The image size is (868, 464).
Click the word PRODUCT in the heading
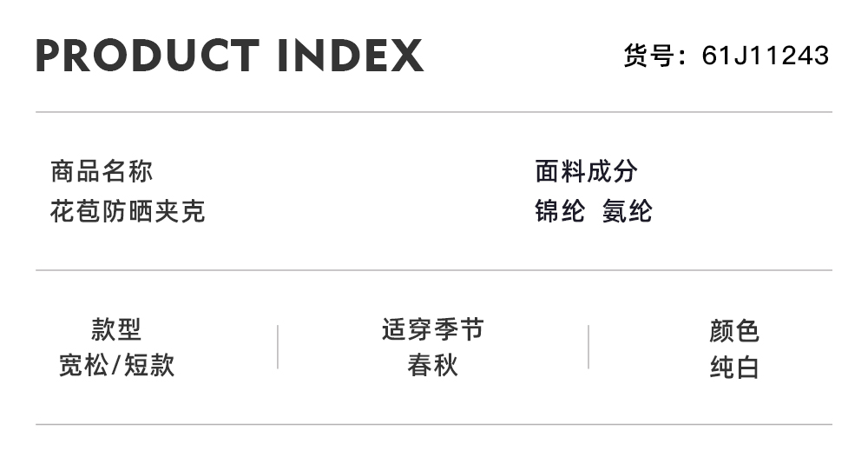pos(148,56)
